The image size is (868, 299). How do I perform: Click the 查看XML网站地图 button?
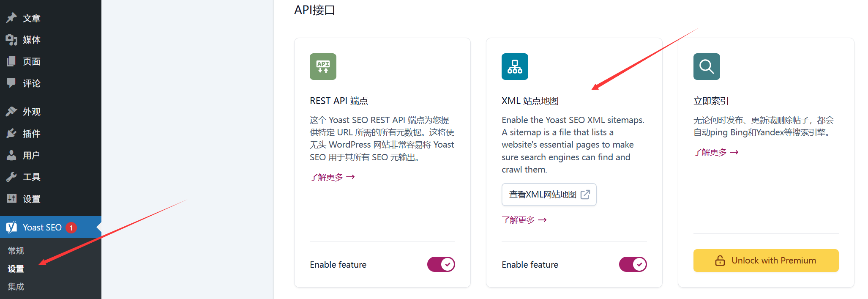(549, 195)
